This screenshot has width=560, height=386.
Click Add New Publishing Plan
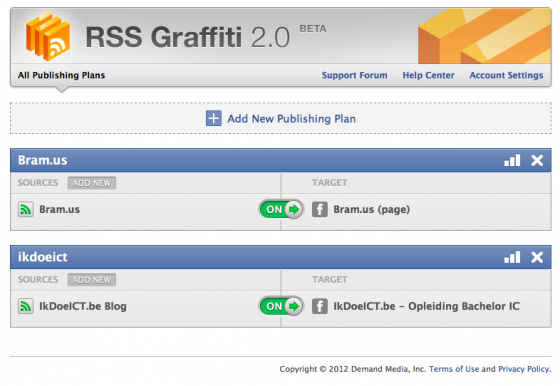281,118
